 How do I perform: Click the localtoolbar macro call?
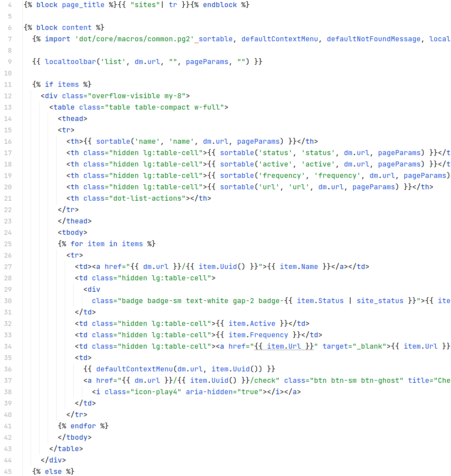[70, 62]
